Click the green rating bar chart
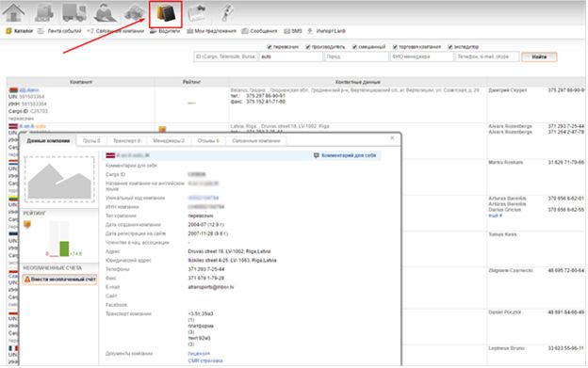The height and width of the screenshot is (368, 588). (64, 248)
